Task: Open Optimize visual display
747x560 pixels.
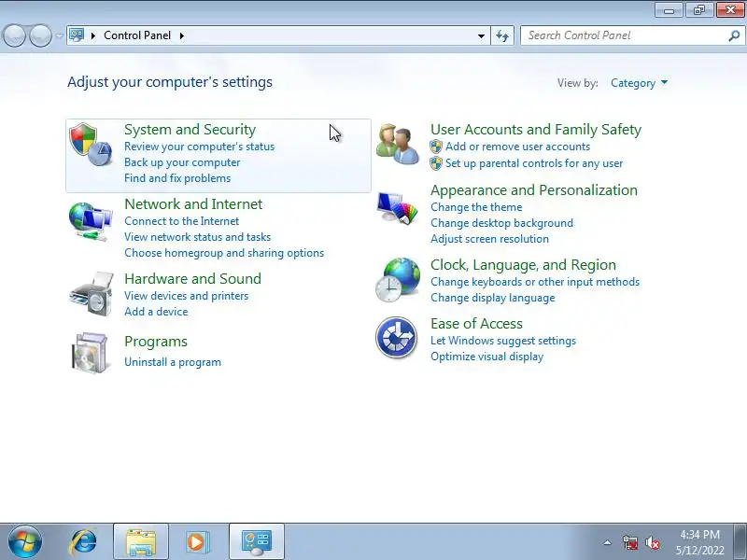Action: point(486,357)
